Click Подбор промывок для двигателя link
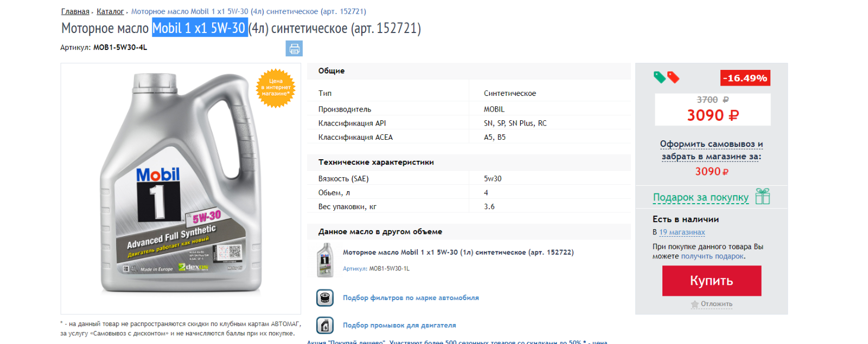Image resolution: width=868 pixels, height=344 pixels. click(x=399, y=325)
